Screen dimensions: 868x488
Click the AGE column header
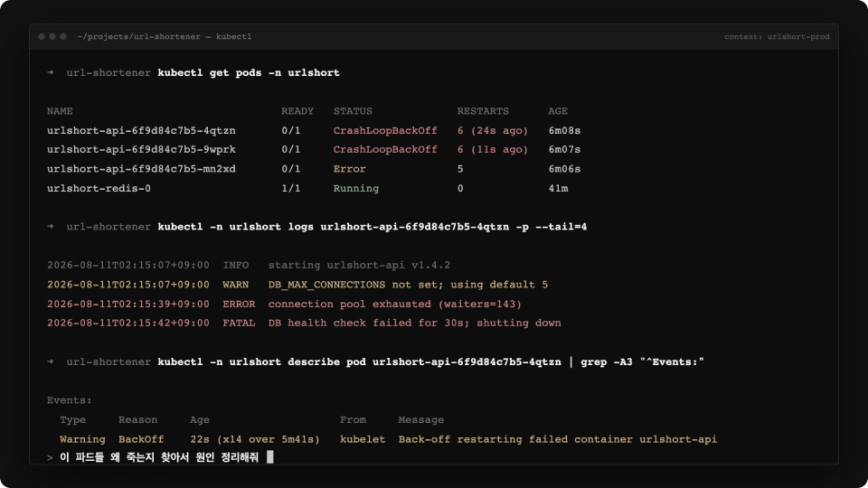[x=558, y=111]
